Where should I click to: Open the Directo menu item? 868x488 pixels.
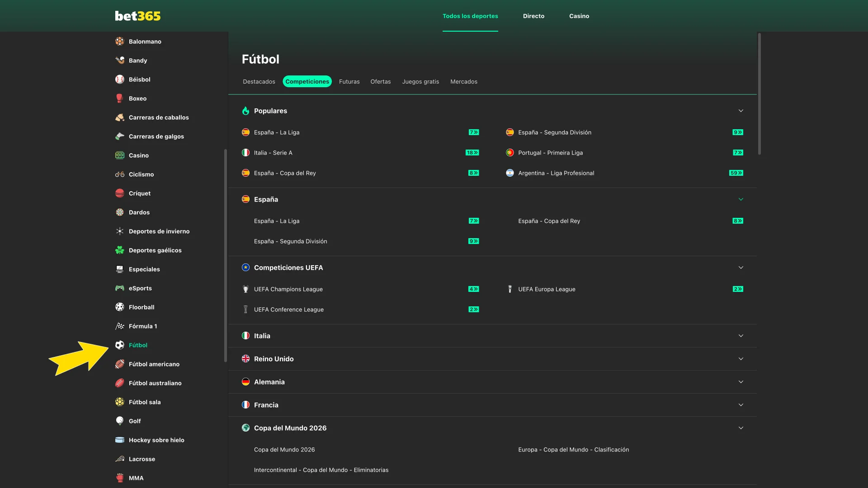[533, 16]
